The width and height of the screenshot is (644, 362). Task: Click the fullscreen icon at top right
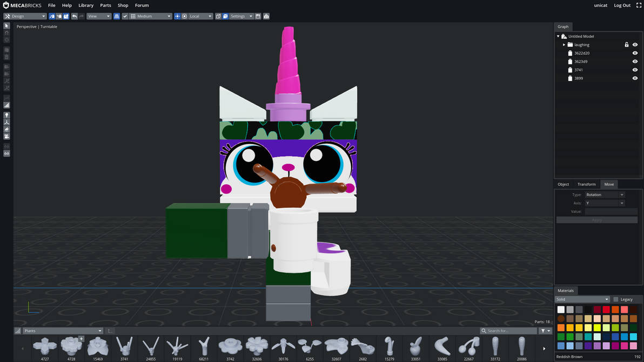639,5
